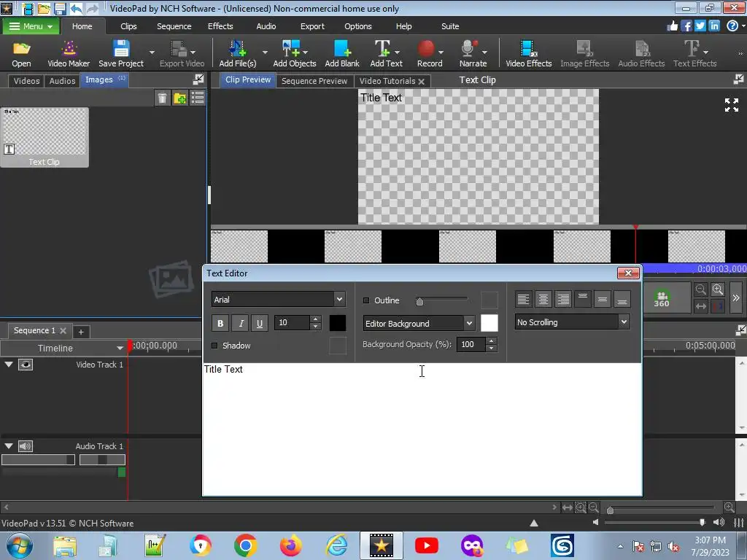Click the Narrate microphone icon

473,53
